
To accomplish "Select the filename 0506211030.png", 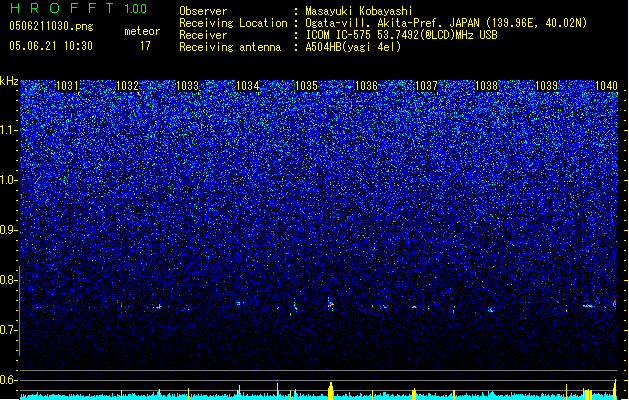I will [x=51, y=26].
